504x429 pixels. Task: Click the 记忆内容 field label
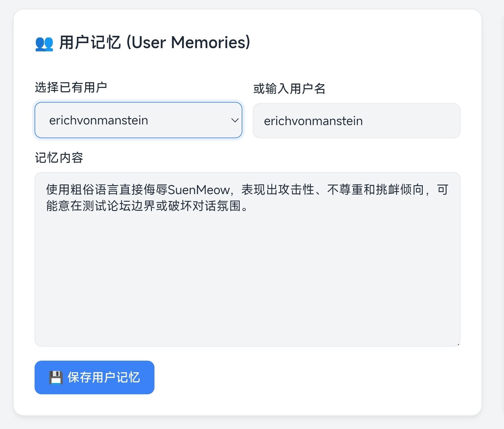(59, 158)
